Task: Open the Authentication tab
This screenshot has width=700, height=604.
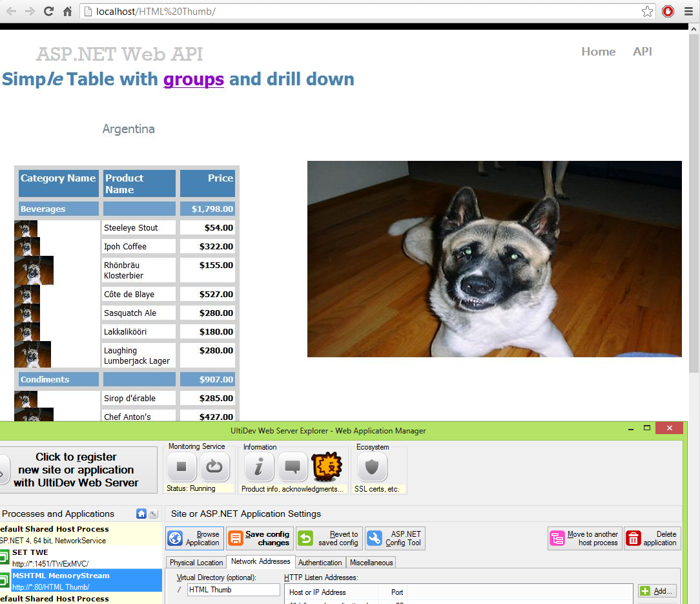Action: pyautogui.click(x=320, y=563)
